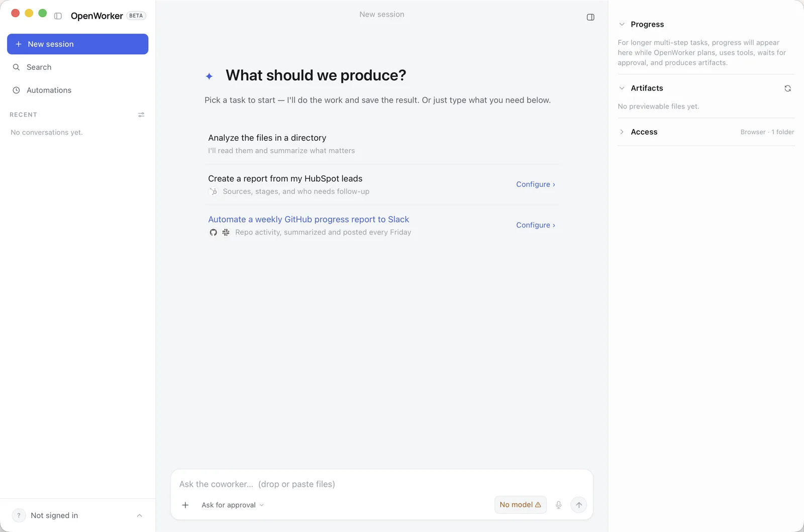This screenshot has width=804, height=532.
Task: Start a New session
Action: pyautogui.click(x=77, y=44)
